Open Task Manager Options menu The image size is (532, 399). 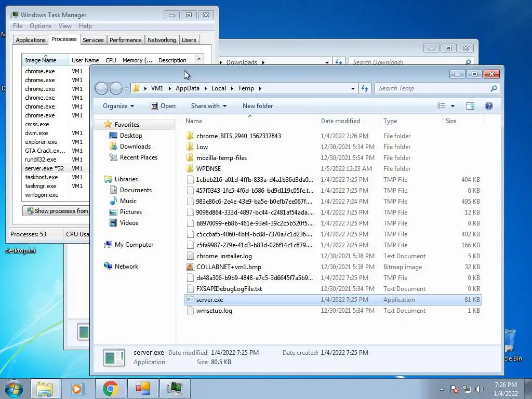[41, 26]
